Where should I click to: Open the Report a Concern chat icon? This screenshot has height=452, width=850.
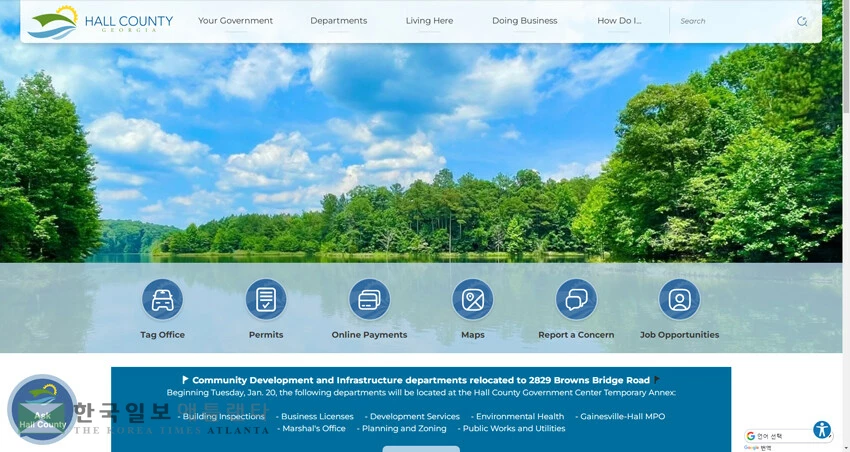click(x=576, y=299)
